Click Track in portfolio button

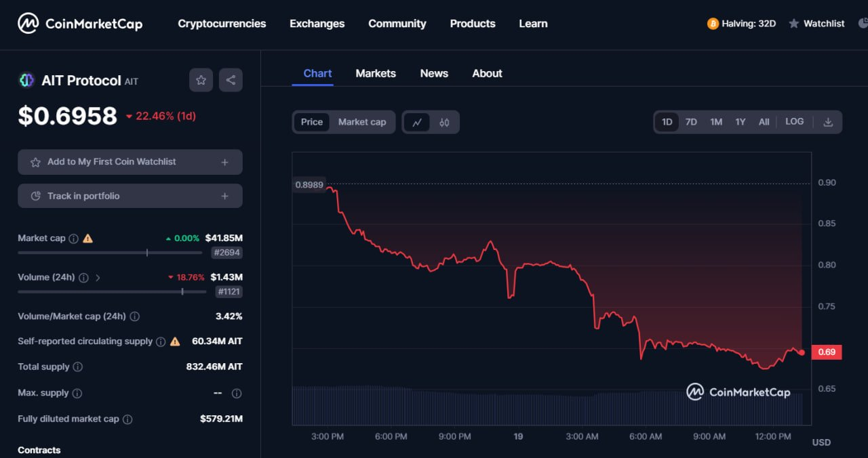tap(130, 196)
